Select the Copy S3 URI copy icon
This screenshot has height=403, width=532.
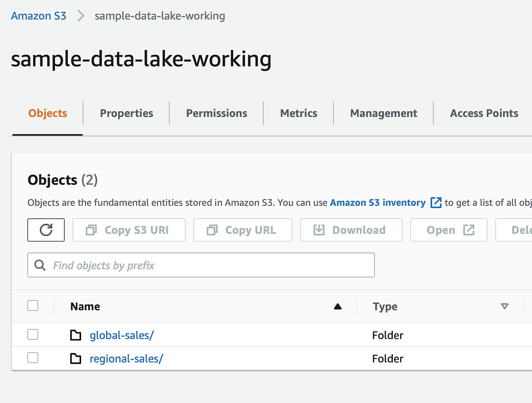91,230
